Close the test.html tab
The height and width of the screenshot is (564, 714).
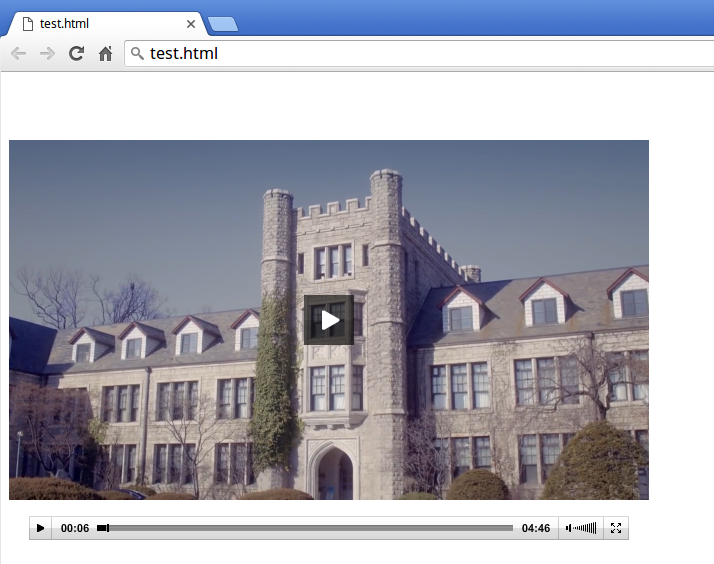(x=191, y=24)
